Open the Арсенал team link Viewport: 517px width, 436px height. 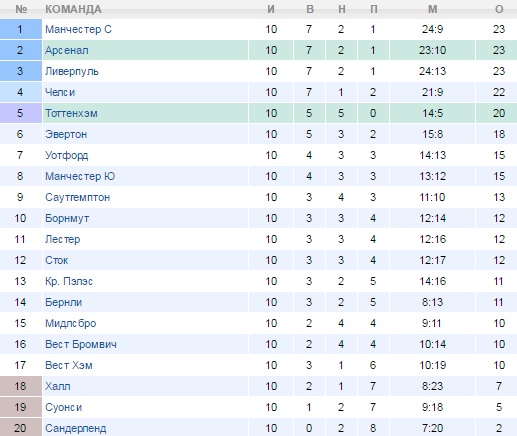(67, 50)
